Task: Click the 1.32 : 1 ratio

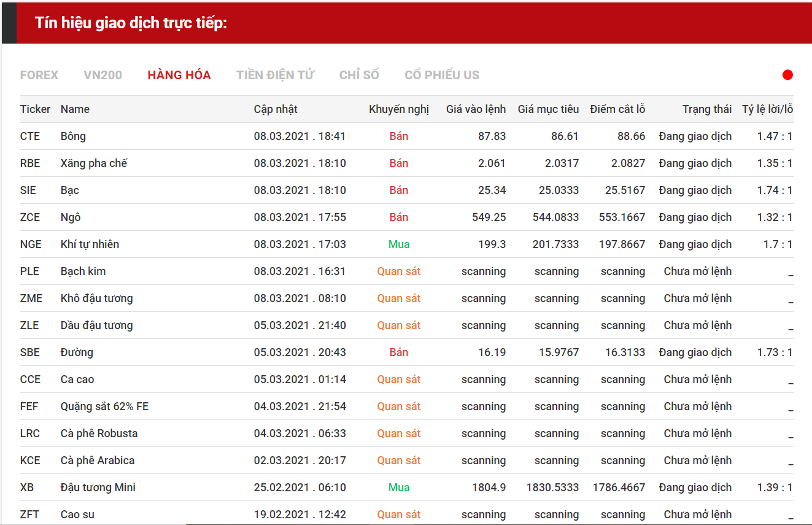Action: click(x=775, y=217)
